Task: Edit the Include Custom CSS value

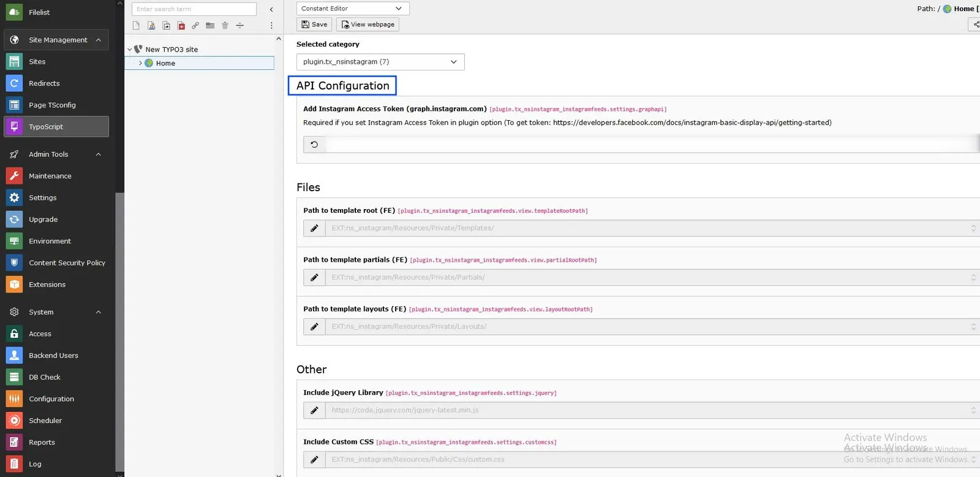Action: click(x=314, y=459)
